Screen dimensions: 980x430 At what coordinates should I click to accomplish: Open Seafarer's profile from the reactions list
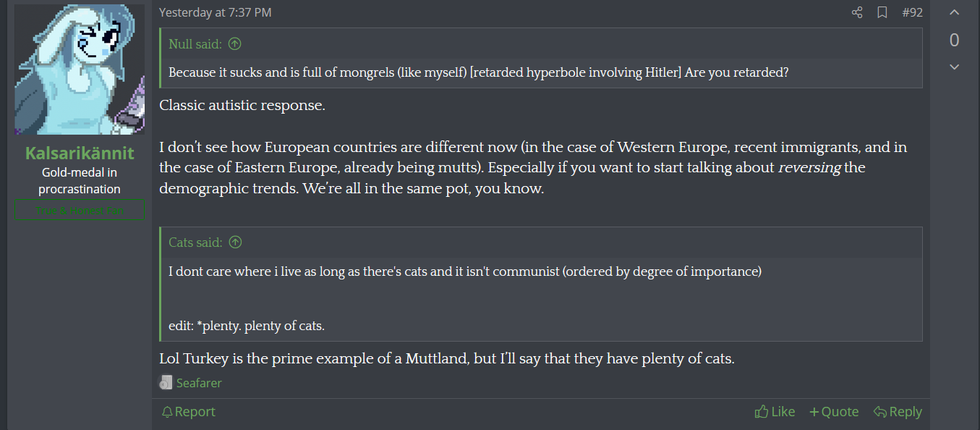(x=199, y=383)
